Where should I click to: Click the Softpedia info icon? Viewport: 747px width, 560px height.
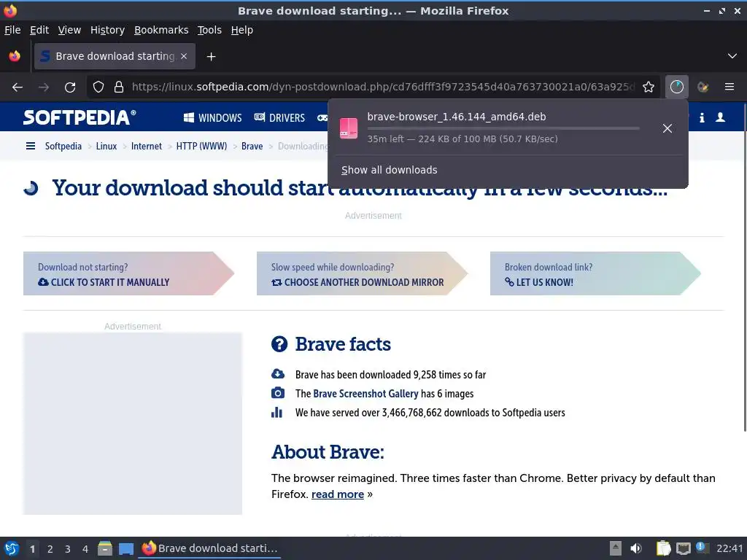702,117
